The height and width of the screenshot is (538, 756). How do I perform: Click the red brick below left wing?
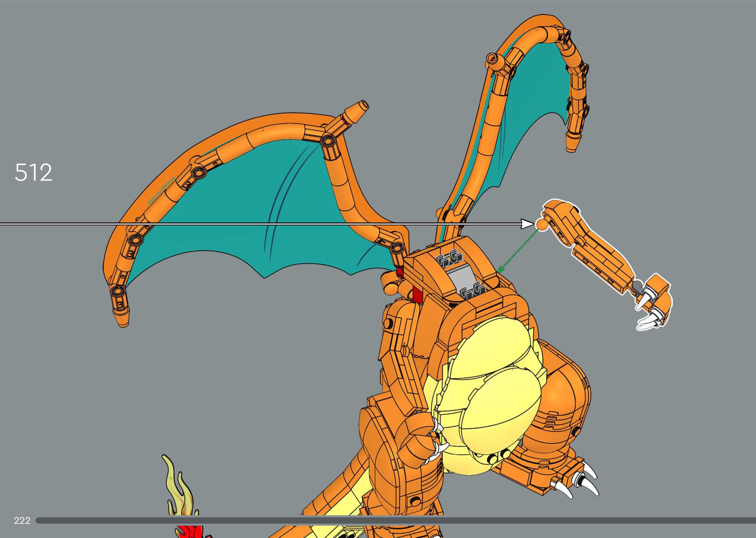418,294
